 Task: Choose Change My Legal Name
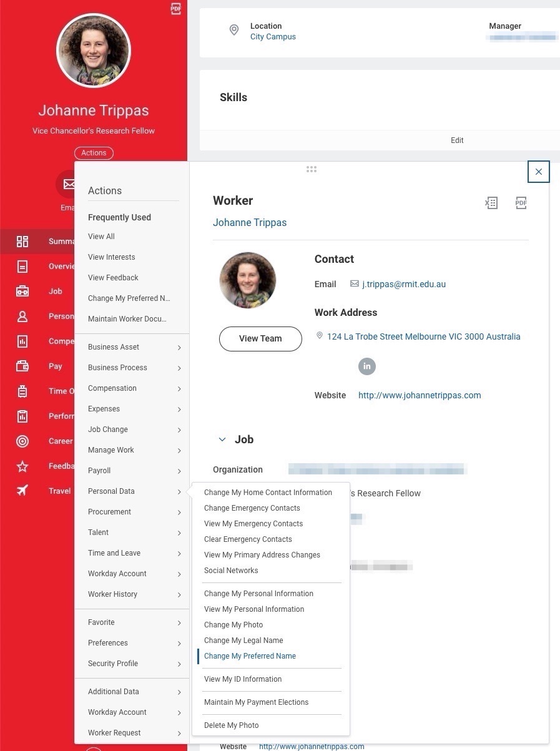(x=243, y=641)
